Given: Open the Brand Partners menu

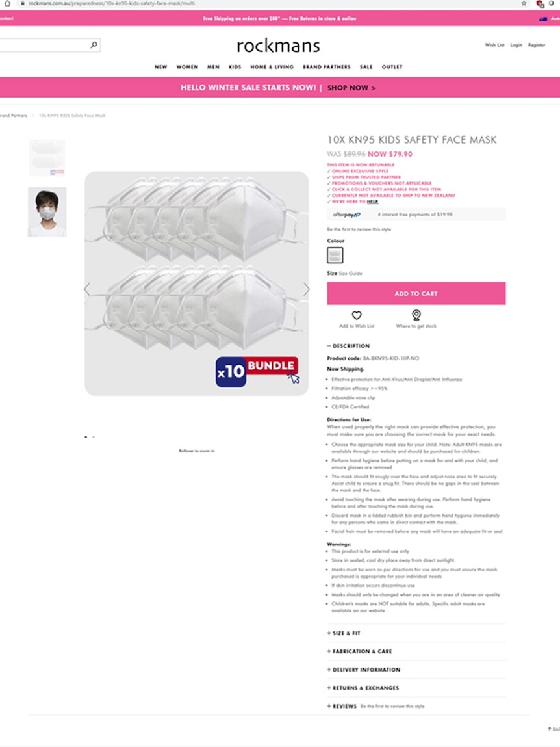Looking at the screenshot, I should tap(327, 67).
